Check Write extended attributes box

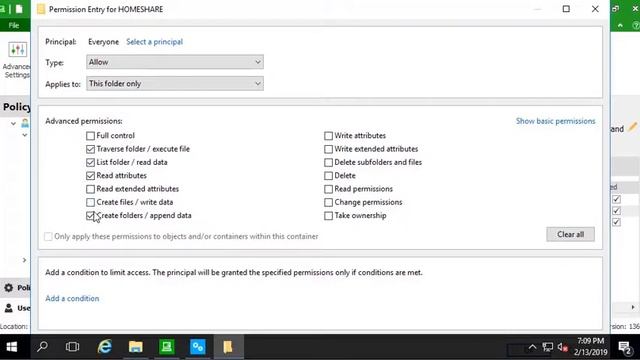tap(328, 149)
